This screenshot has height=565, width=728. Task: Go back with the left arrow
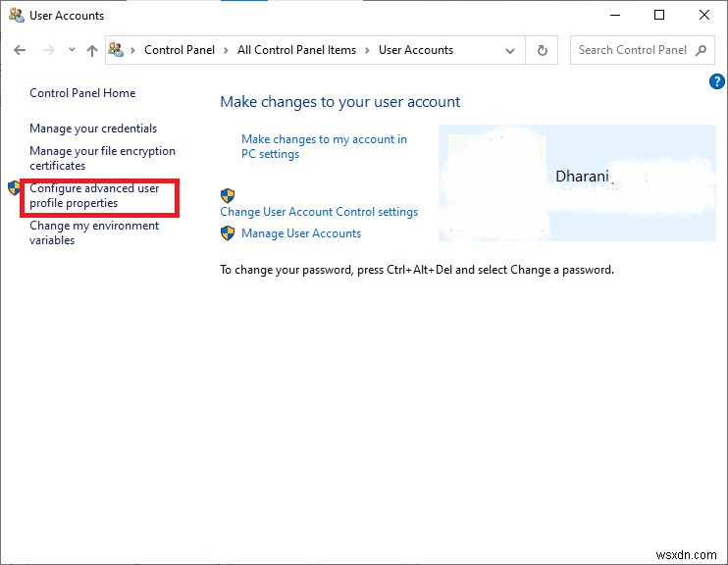point(20,50)
